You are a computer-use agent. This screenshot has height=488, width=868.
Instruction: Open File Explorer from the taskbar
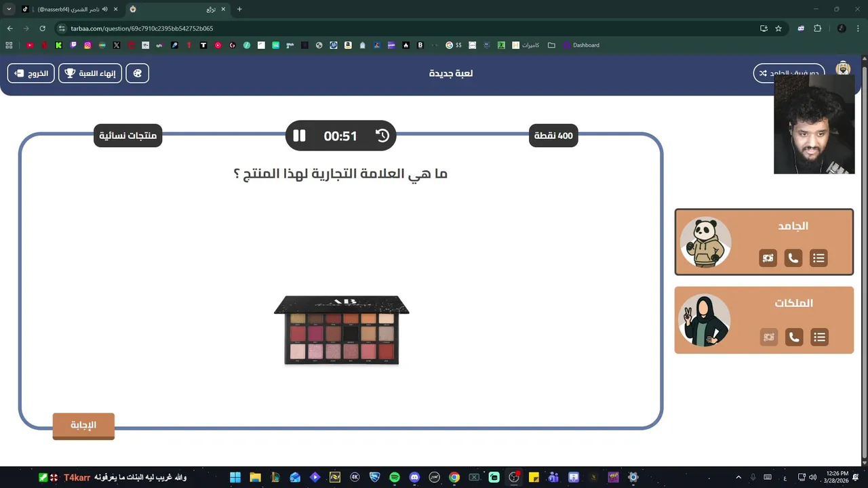(x=255, y=477)
